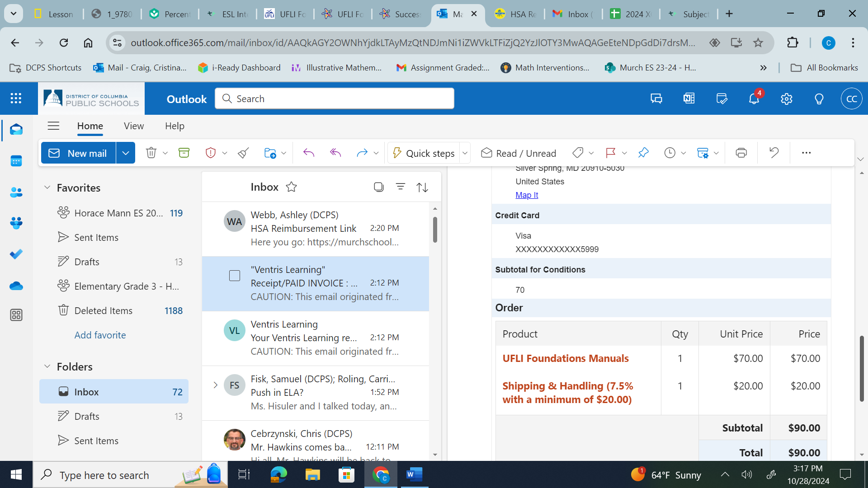Open the Settings gear in Outlook header
868x488 pixels.
pos(786,99)
